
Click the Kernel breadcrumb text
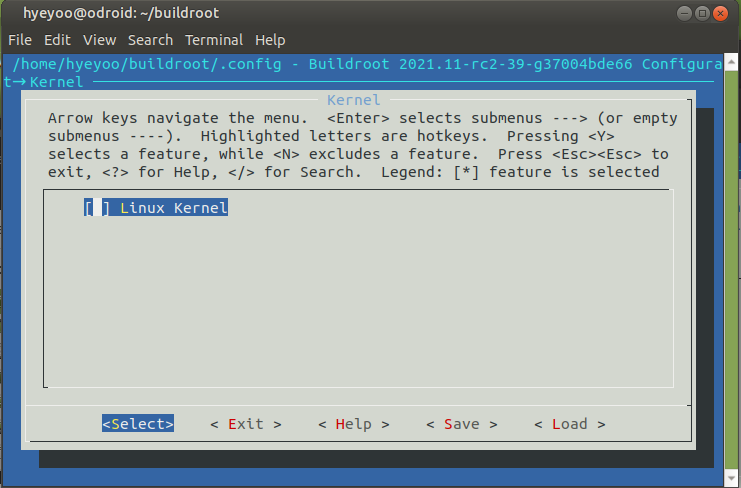(56, 82)
